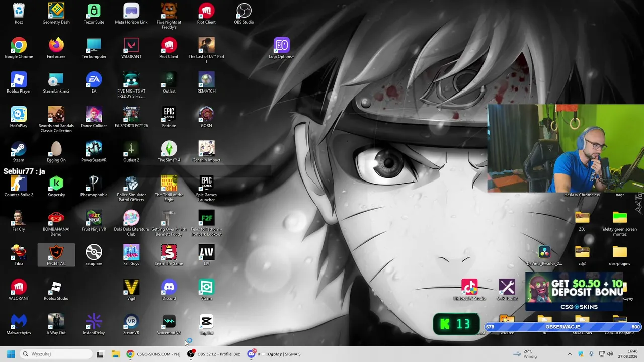
Task: Select the Ten komputer icon
Action: (94, 48)
